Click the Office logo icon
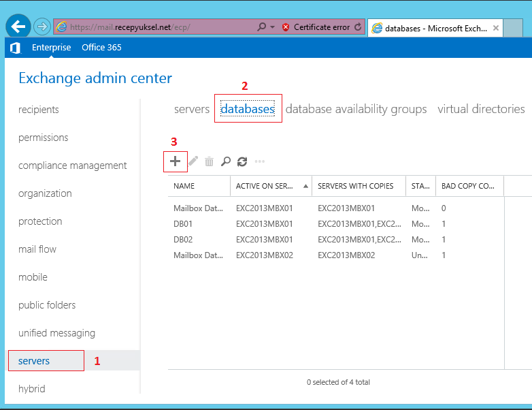The width and height of the screenshot is (532, 410). click(x=15, y=48)
